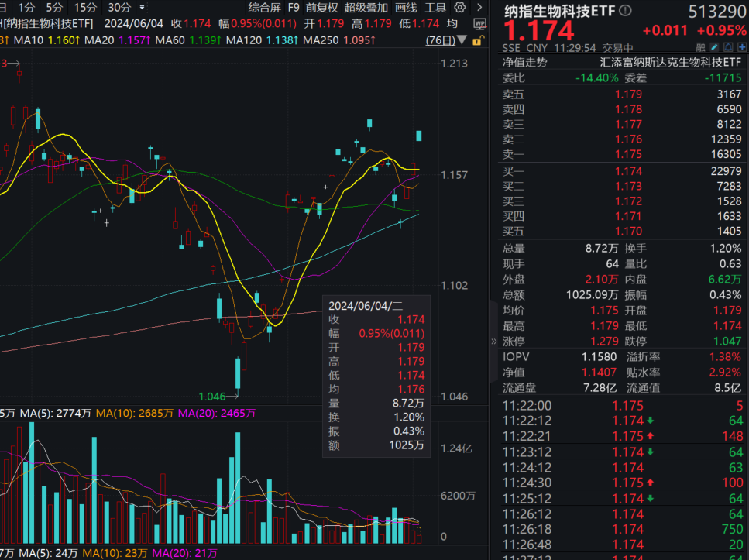Click the 融 margin trading badge
The height and width of the screenshot is (560, 749).
coord(701,47)
